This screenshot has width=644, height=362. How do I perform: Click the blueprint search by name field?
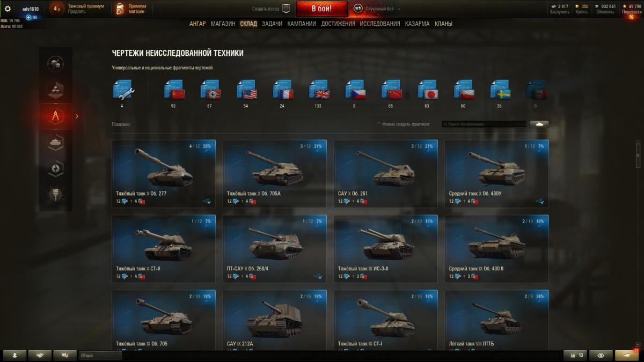pos(484,124)
